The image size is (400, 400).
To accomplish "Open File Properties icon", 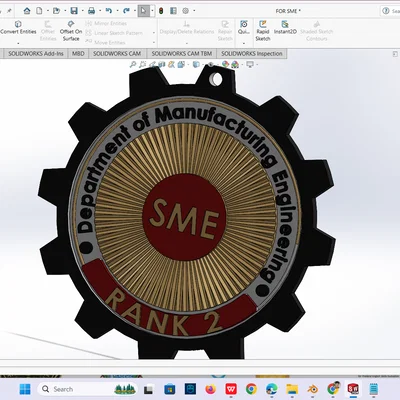I will point(173,11).
